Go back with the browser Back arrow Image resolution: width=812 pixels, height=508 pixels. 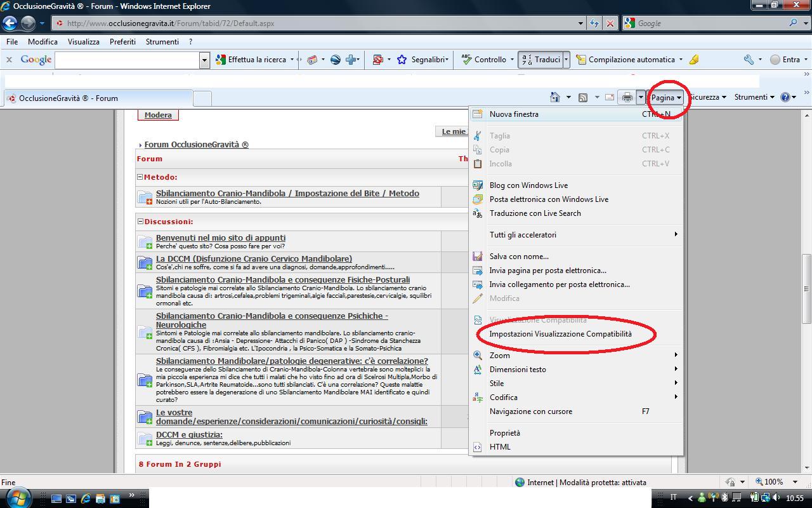click(10, 23)
